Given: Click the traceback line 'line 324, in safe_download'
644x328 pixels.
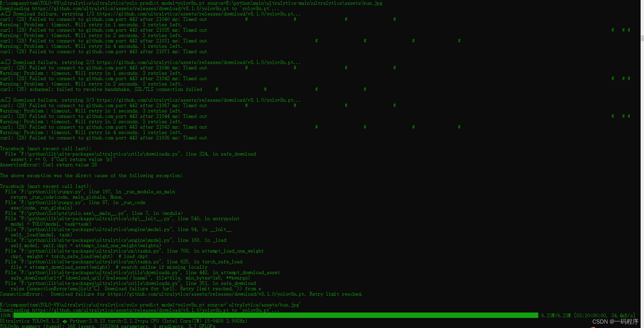Looking at the screenshot, I should [131, 154].
